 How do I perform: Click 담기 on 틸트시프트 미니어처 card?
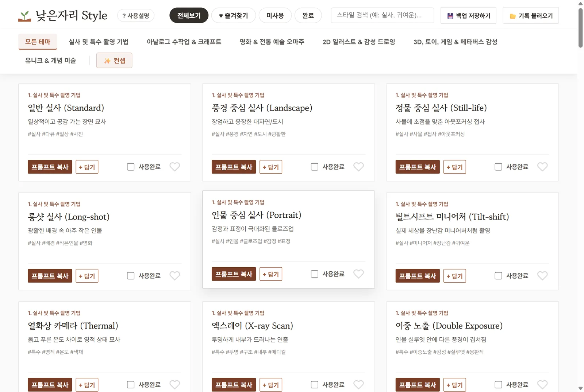[x=455, y=276]
